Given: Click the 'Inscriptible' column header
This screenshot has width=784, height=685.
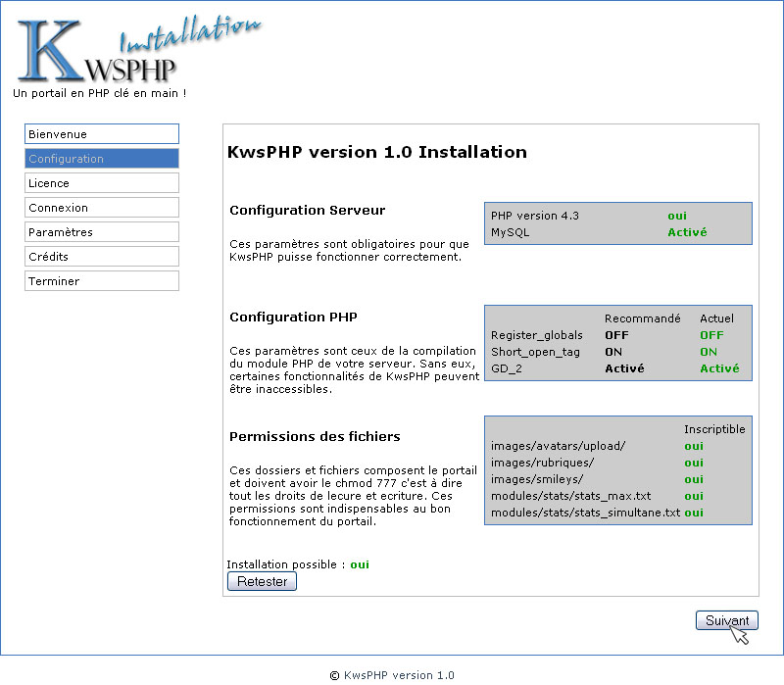Looking at the screenshot, I should (x=714, y=429).
